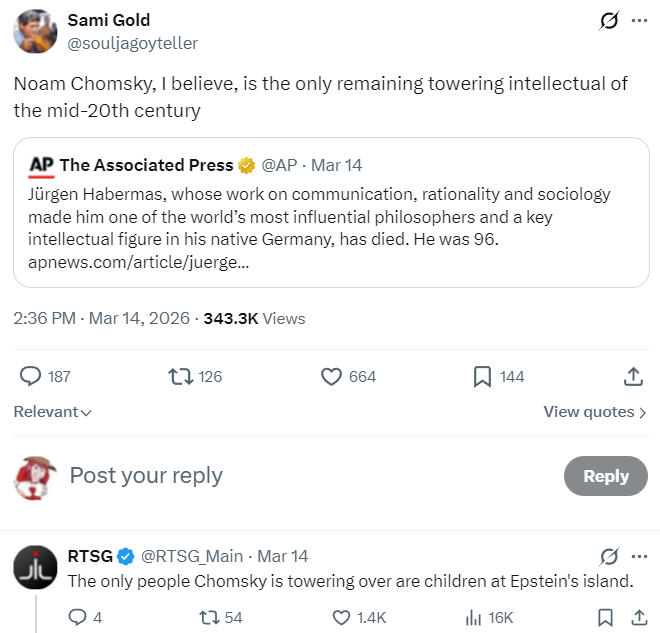Reply to the RTSG comment
This screenshot has height=633, width=660.
[78, 617]
